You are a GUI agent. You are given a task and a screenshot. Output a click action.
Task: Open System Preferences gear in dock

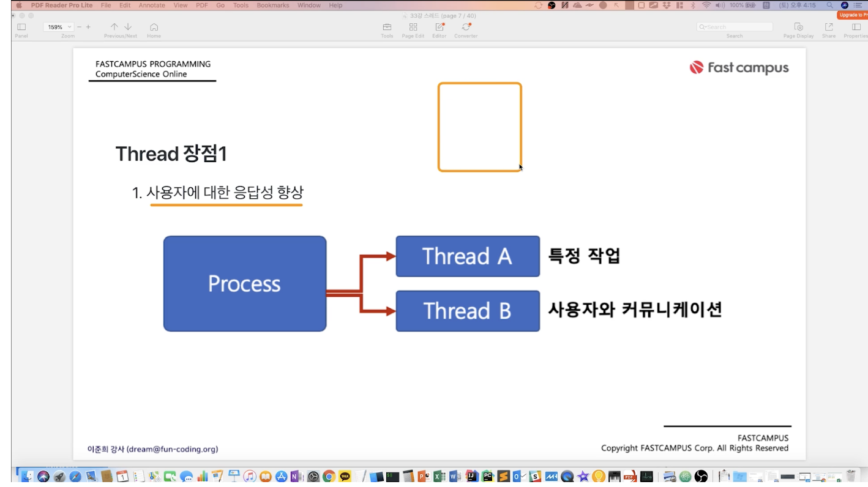click(x=313, y=477)
